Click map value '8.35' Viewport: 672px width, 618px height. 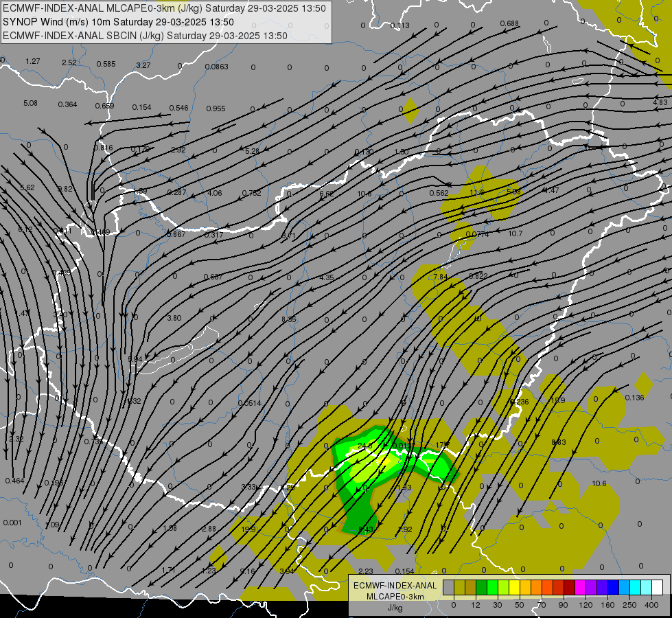[288, 319]
